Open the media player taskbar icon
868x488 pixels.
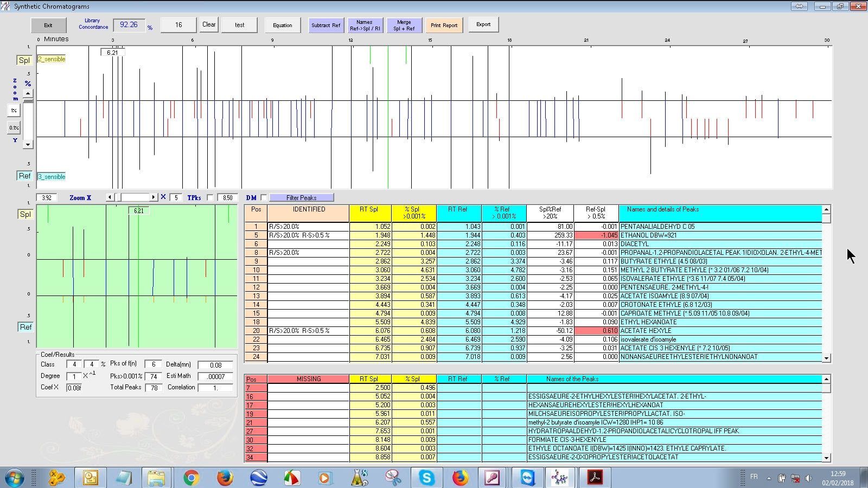pos(325,478)
